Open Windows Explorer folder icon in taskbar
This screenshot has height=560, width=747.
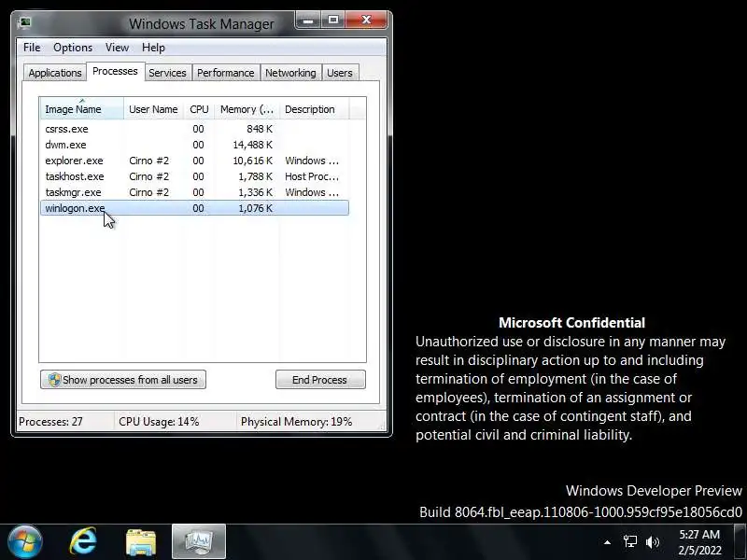coord(141,542)
